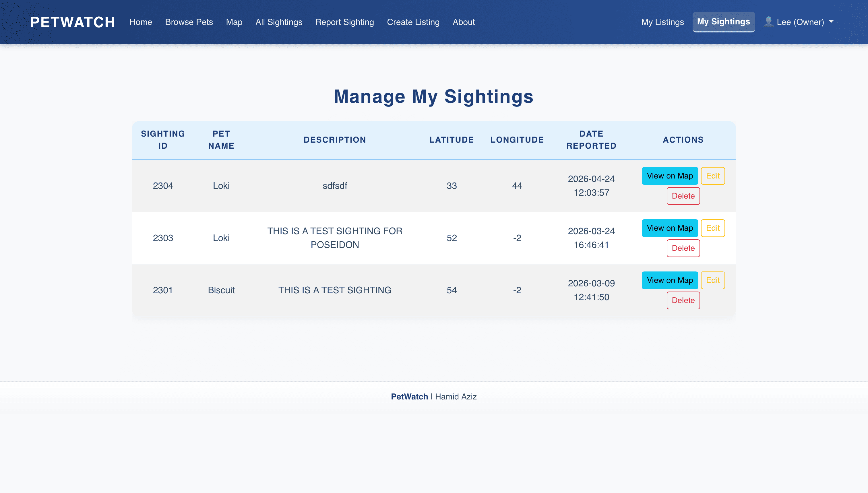Click longitude value 44

(517, 186)
